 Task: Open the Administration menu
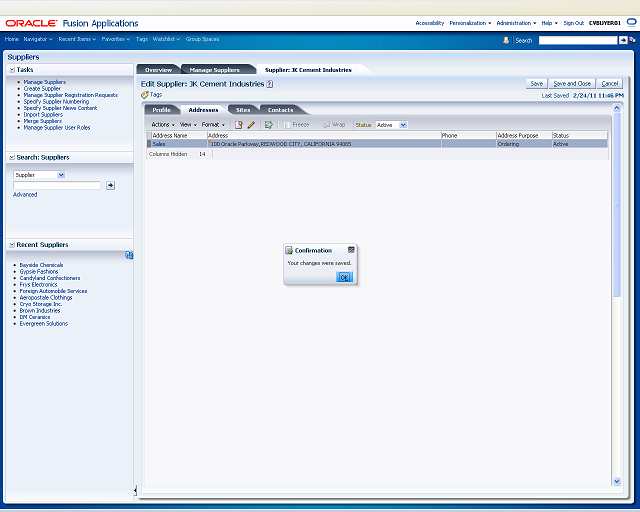click(516, 23)
